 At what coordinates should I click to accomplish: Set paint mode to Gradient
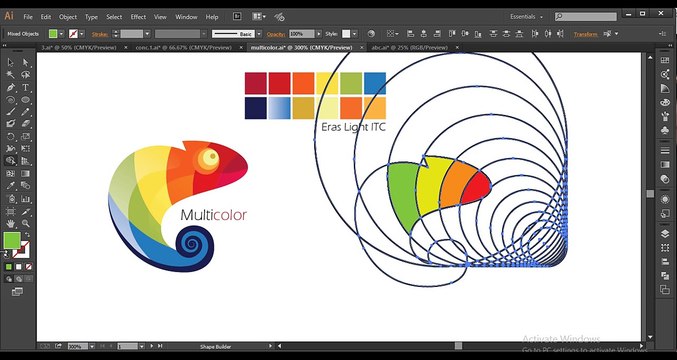click(19, 267)
